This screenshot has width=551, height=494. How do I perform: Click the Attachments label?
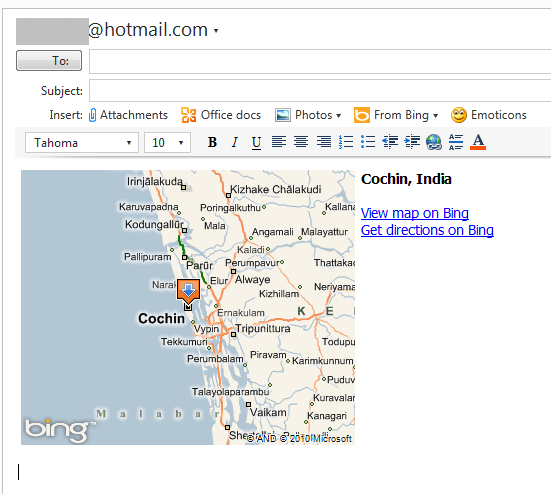coord(134,115)
